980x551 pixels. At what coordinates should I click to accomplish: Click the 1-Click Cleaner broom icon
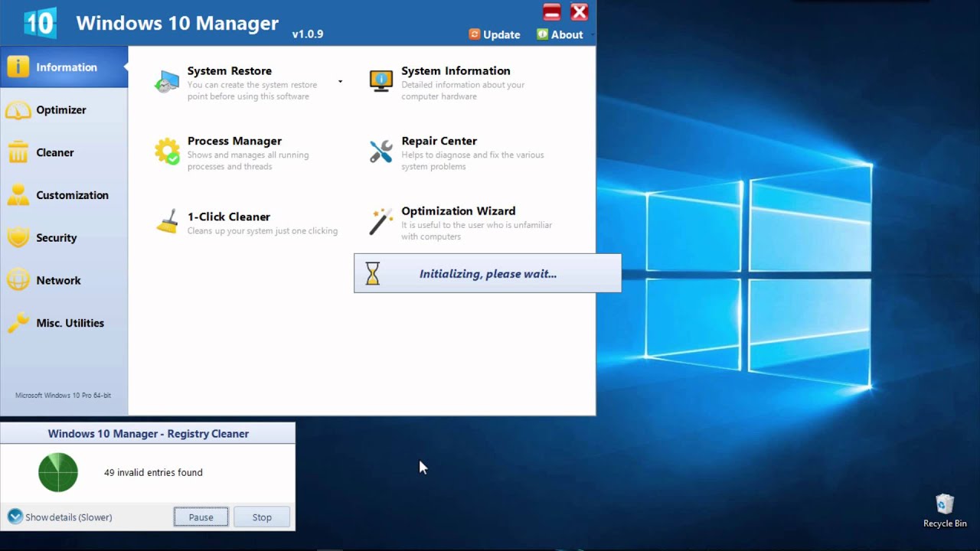(x=166, y=222)
